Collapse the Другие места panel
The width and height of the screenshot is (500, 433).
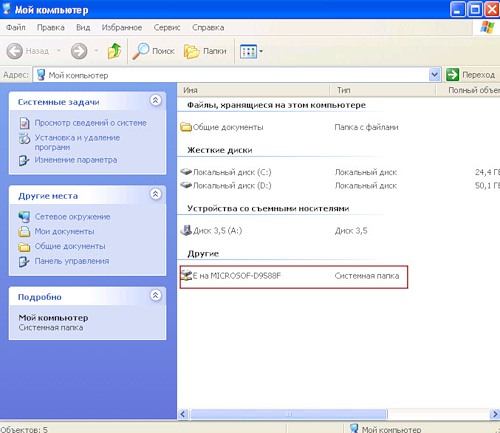tap(155, 194)
